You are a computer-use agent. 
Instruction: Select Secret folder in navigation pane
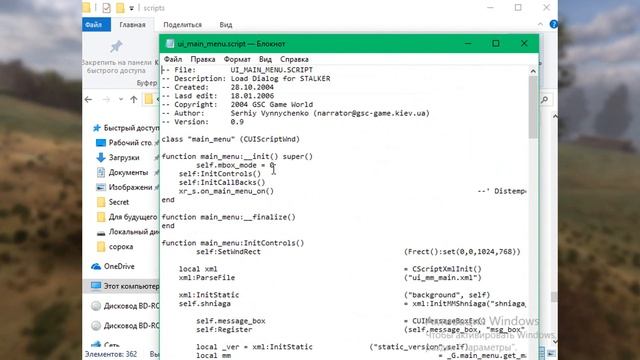(119, 202)
